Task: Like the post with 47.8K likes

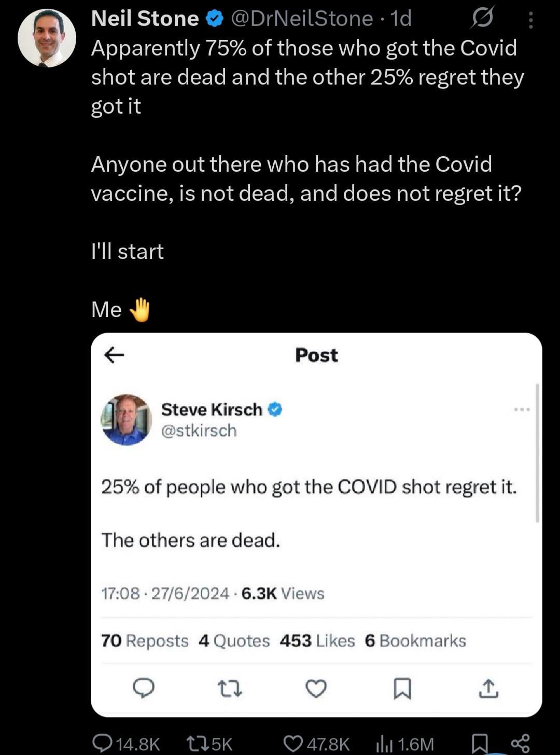Action: tap(294, 743)
